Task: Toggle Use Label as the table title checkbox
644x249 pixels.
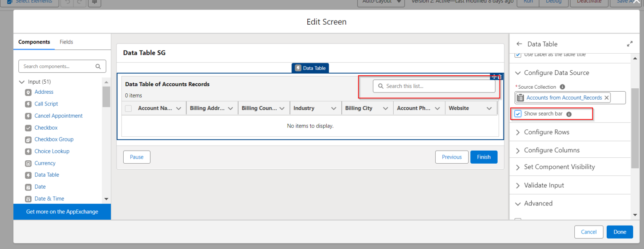Action: coord(518,55)
